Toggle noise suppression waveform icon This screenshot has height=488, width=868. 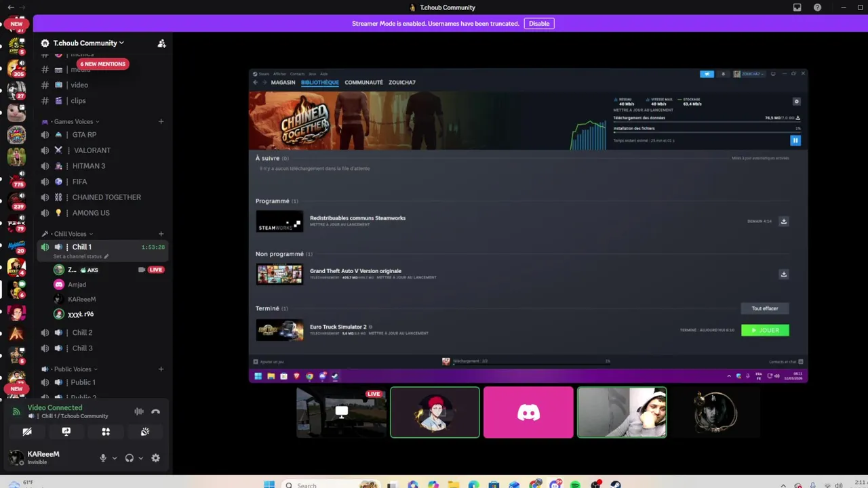[139, 411]
